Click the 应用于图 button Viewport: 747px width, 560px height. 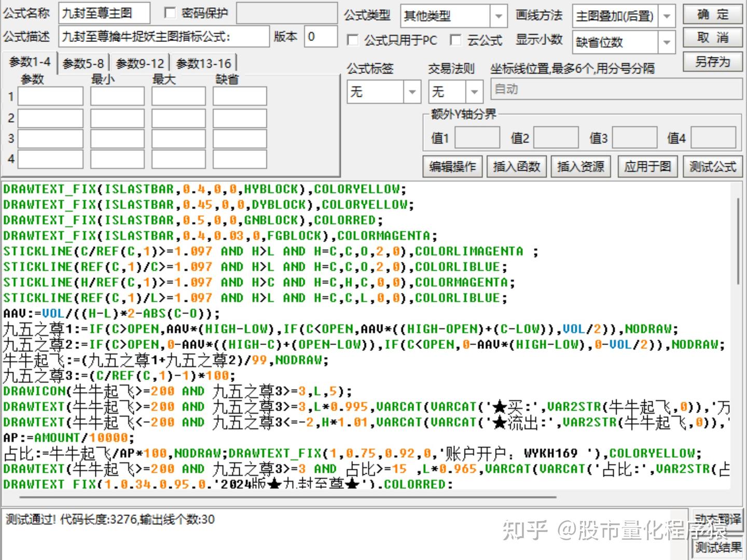pos(647,166)
